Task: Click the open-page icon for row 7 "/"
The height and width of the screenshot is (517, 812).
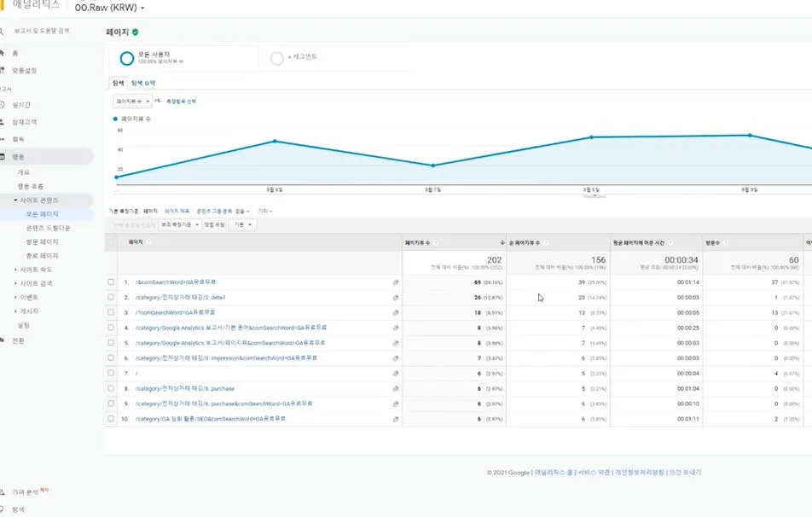Action: point(396,373)
